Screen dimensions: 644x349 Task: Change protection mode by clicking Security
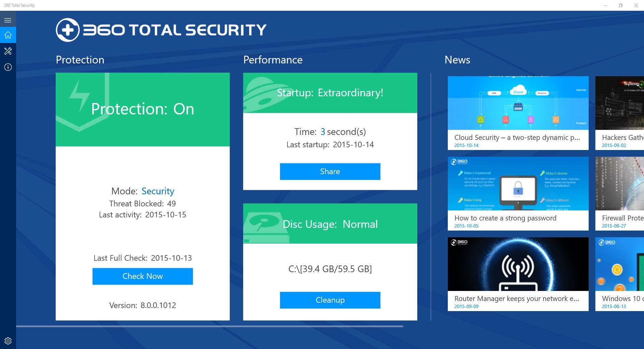coord(158,191)
